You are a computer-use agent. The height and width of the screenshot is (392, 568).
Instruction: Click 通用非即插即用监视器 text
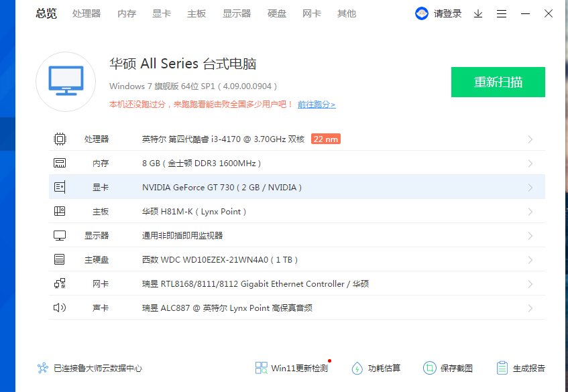coord(182,236)
